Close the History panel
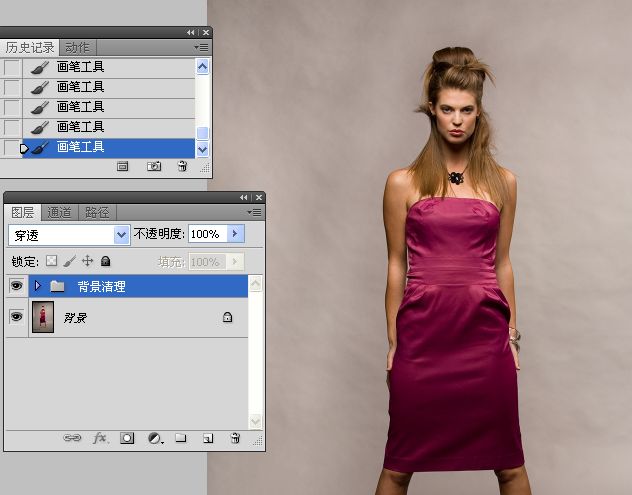 (x=206, y=32)
